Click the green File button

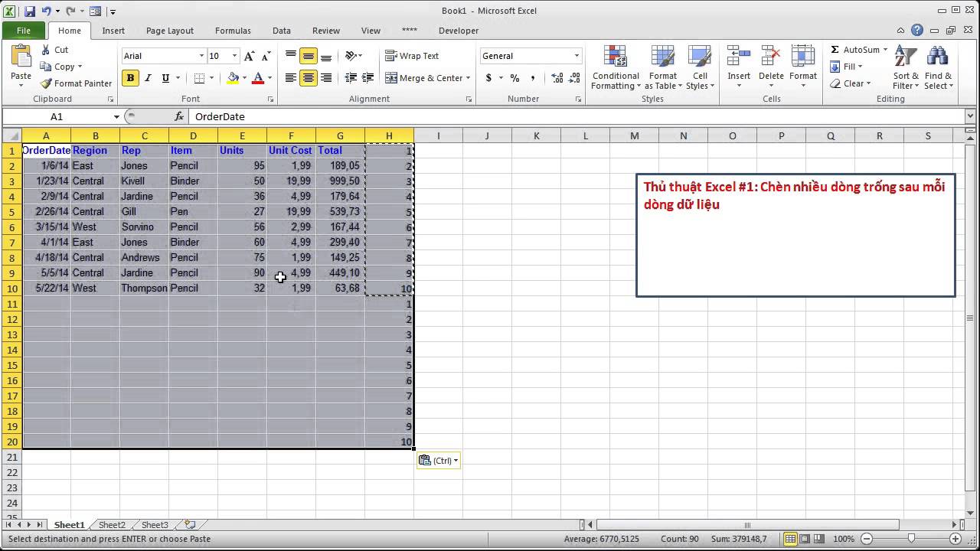pyautogui.click(x=24, y=31)
